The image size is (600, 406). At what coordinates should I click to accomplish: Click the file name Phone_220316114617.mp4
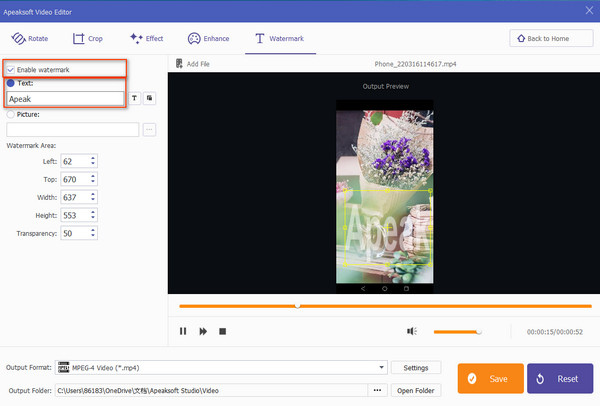pos(415,64)
